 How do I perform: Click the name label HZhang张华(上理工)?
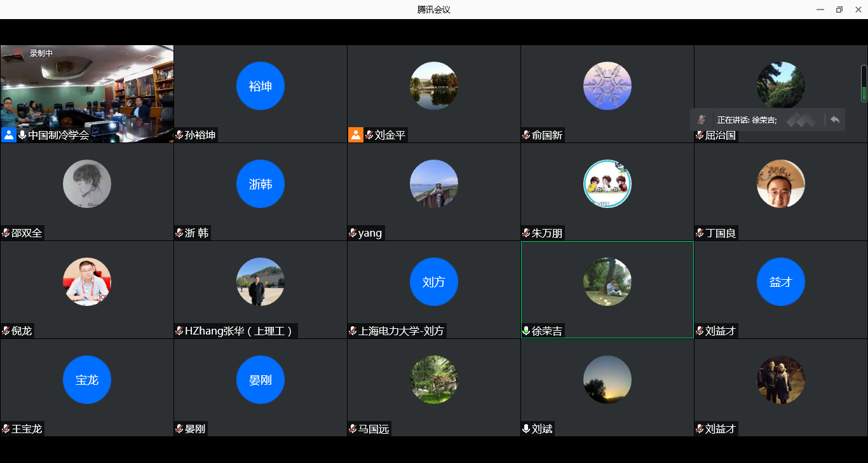pyautogui.click(x=239, y=331)
